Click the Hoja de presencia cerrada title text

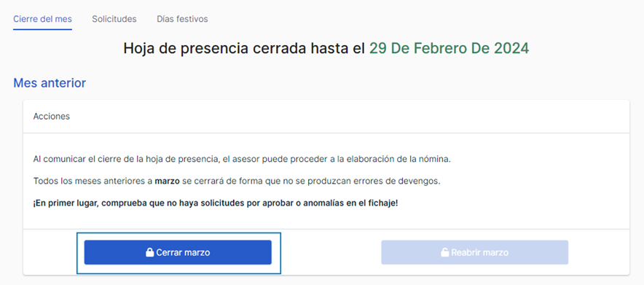[244, 48]
